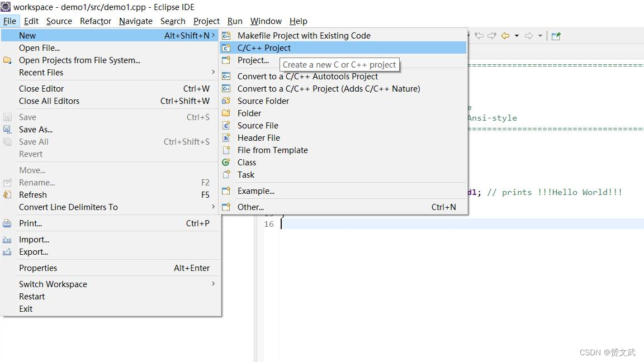
Task: Click the green Class icon
Action: (x=226, y=163)
